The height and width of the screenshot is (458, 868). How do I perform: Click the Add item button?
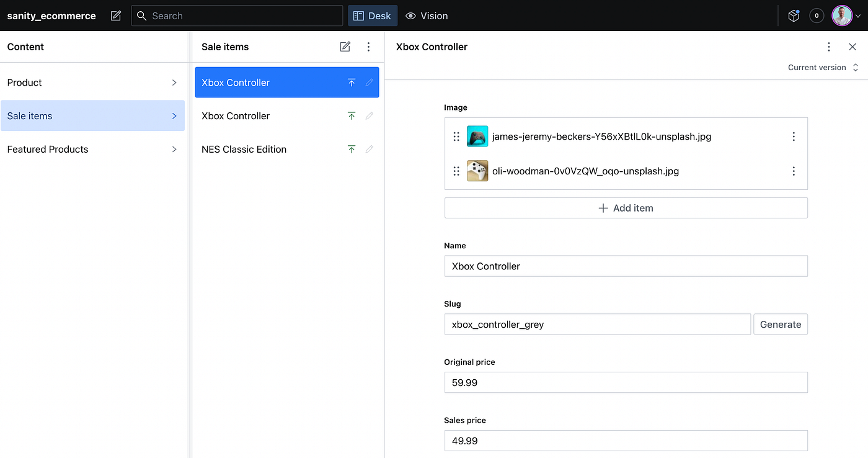(x=626, y=208)
